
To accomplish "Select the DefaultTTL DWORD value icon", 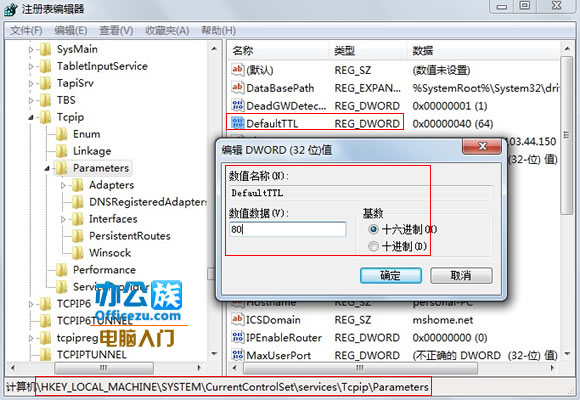I will click(237, 123).
